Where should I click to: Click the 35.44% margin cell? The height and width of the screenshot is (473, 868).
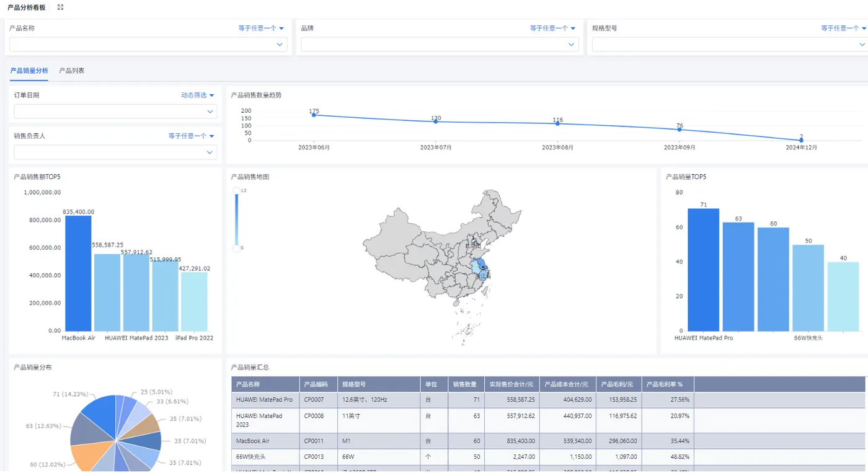coord(668,441)
